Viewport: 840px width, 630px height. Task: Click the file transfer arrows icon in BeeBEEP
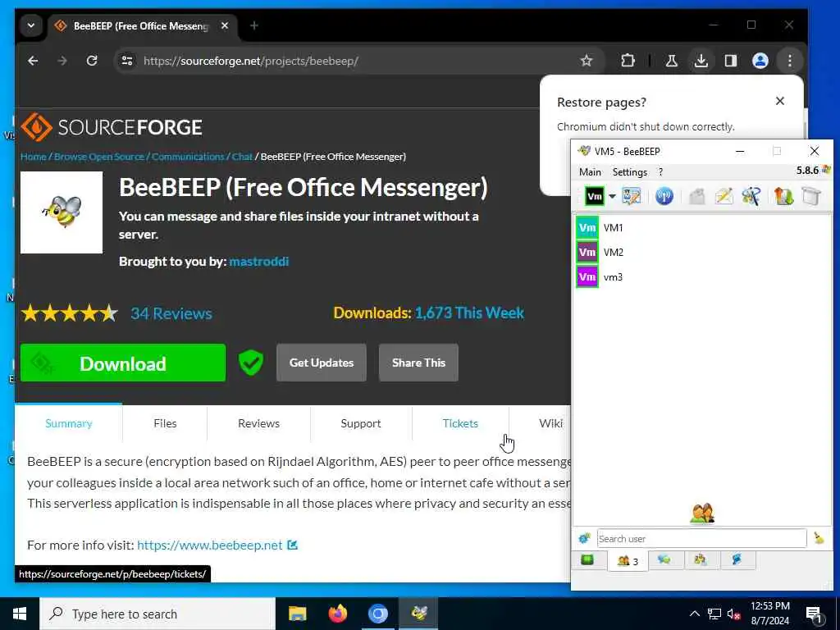click(x=783, y=196)
